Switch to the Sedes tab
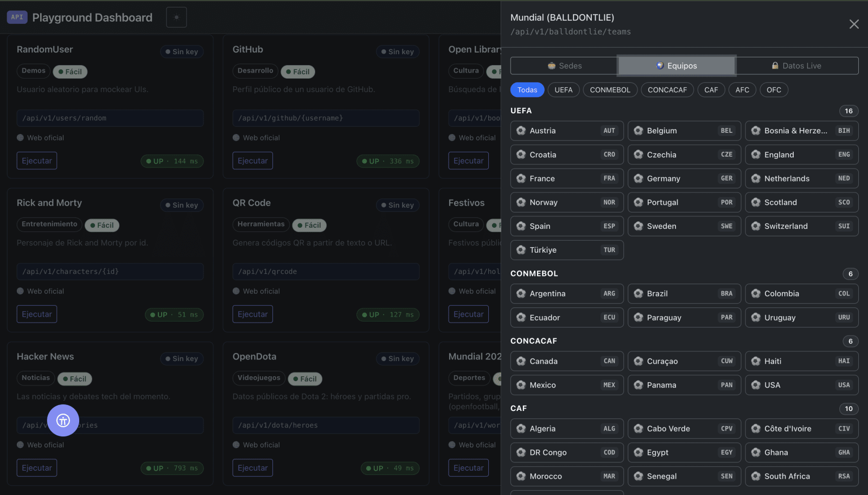This screenshot has width=868, height=495. 564,66
